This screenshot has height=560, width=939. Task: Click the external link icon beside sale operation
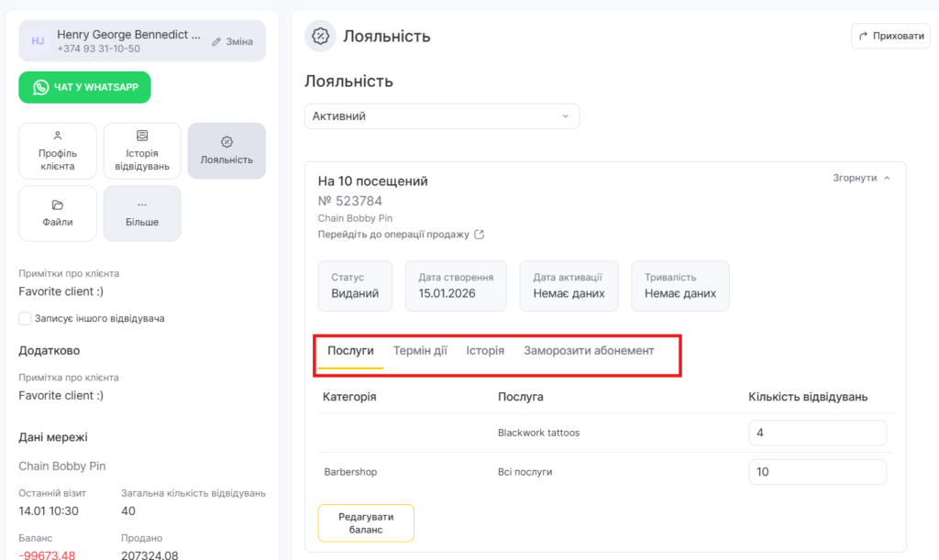pyautogui.click(x=479, y=235)
